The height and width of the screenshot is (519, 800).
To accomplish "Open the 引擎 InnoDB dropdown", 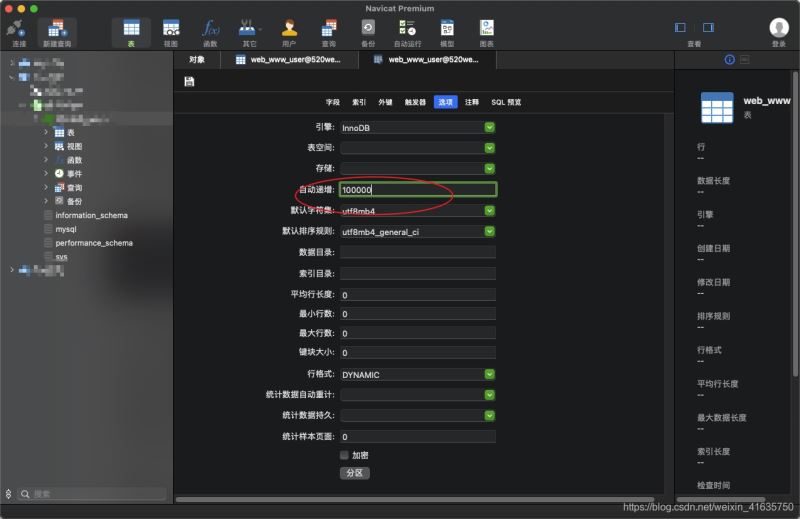I will [x=490, y=127].
